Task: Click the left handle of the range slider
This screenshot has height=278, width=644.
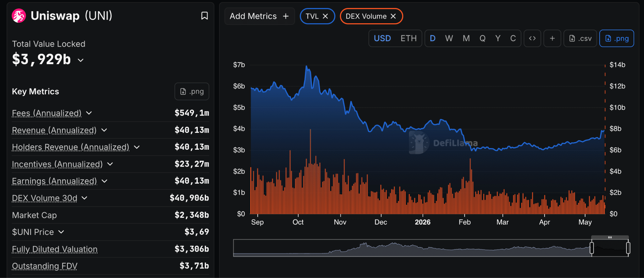Action: pos(592,248)
